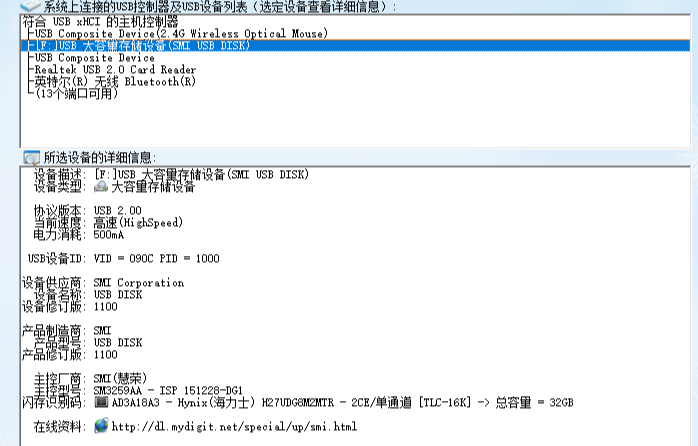Click the (13个端口可用) ports entry
This screenshot has height=446, width=698.
pos(77,94)
